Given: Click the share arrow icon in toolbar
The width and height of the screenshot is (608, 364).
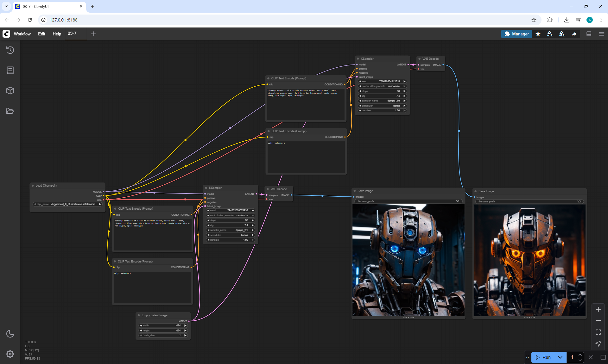Looking at the screenshot, I should pyautogui.click(x=574, y=34).
